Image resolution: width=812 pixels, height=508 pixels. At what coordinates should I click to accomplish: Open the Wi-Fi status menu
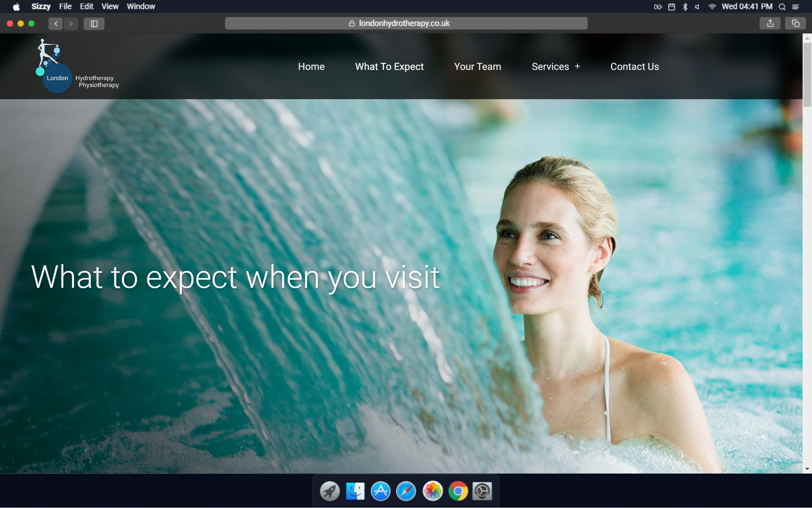pos(712,6)
